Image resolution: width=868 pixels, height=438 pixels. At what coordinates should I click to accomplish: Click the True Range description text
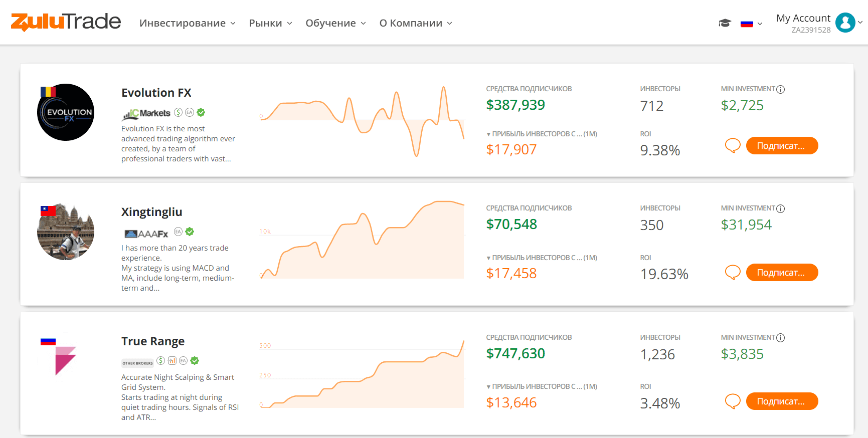pyautogui.click(x=180, y=397)
